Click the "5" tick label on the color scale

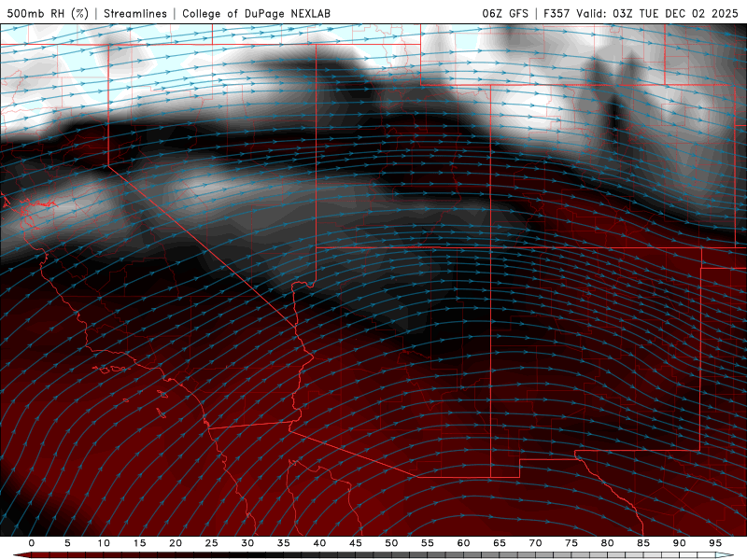click(x=67, y=543)
